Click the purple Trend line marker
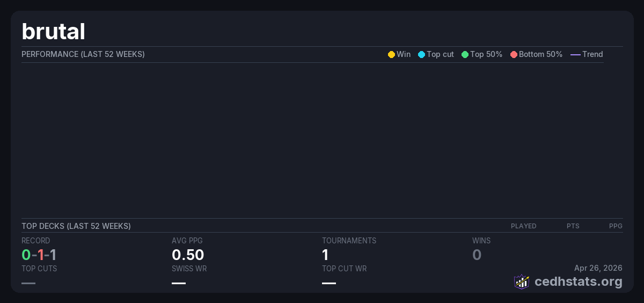Viewport: 644px width, 303px height. (575, 55)
